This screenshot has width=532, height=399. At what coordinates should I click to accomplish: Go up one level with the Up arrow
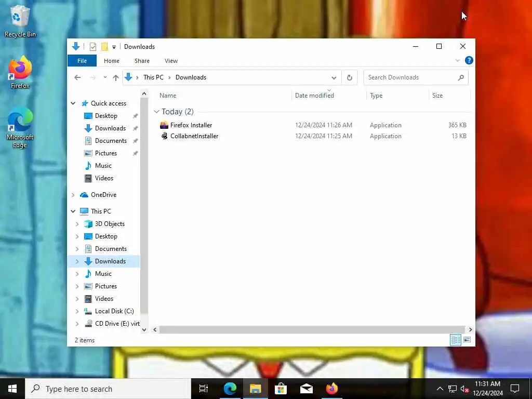tap(116, 78)
